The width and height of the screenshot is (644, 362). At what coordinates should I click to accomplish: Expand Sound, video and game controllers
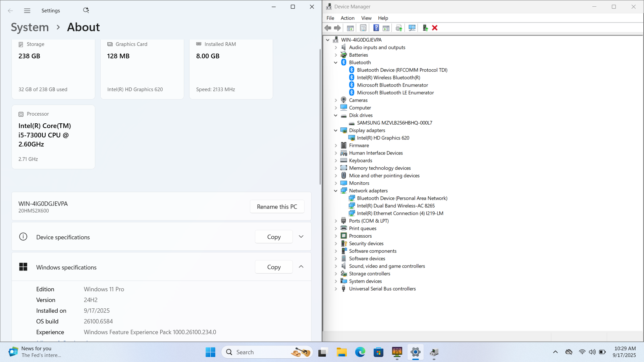(336, 266)
